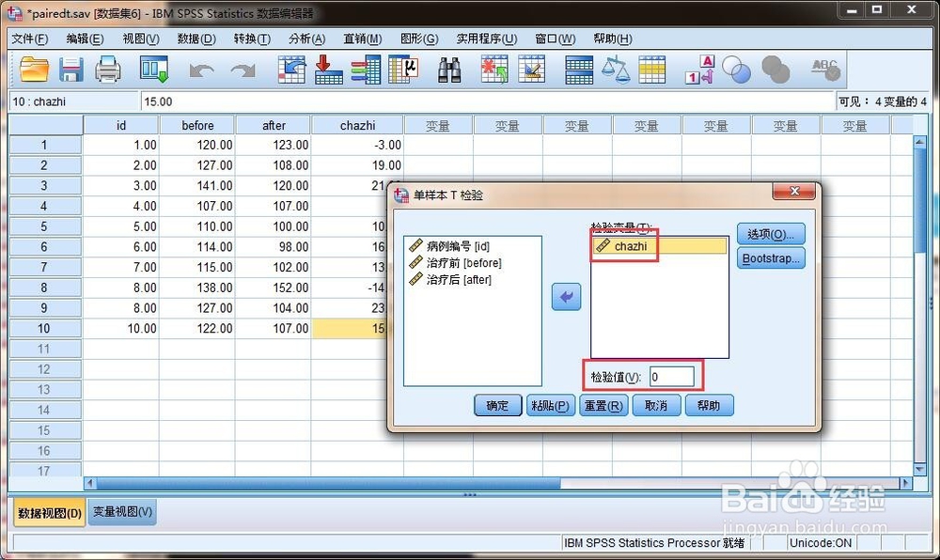Click the 帮助 button in dialog
This screenshot has height=560, width=940.
[x=709, y=406]
